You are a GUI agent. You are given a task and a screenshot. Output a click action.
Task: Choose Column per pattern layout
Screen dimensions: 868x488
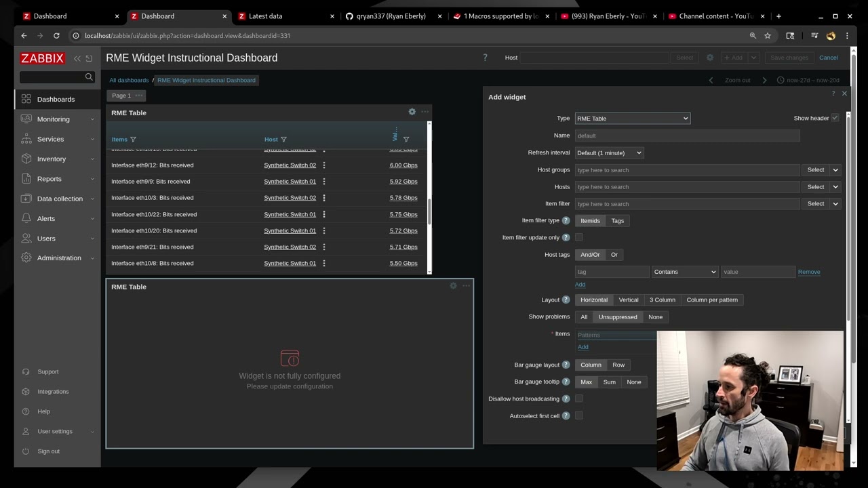tap(712, 300)
